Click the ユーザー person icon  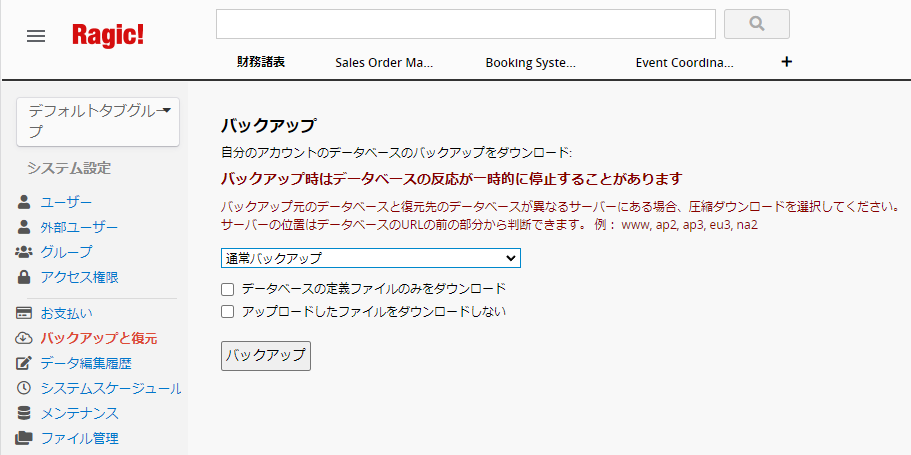pos(25,202)
